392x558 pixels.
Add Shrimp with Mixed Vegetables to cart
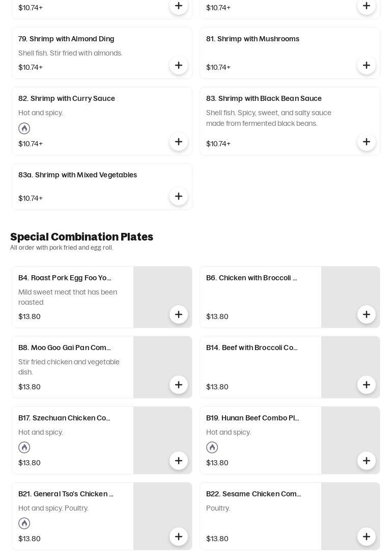(179, 196)
